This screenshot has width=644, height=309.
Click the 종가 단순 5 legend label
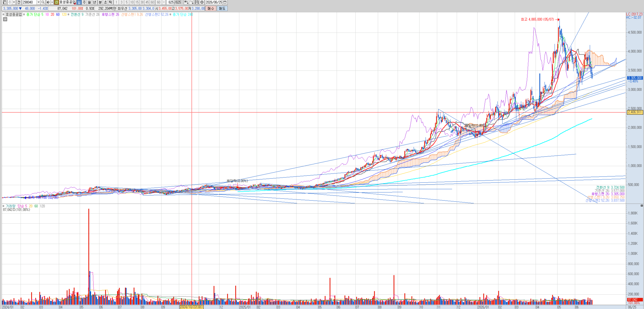click(x=35, y=14)
